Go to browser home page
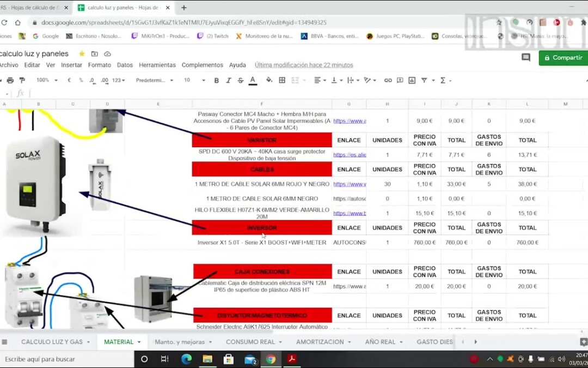The width and height of the screenshot is (588, 368). (x=17, y=22)
